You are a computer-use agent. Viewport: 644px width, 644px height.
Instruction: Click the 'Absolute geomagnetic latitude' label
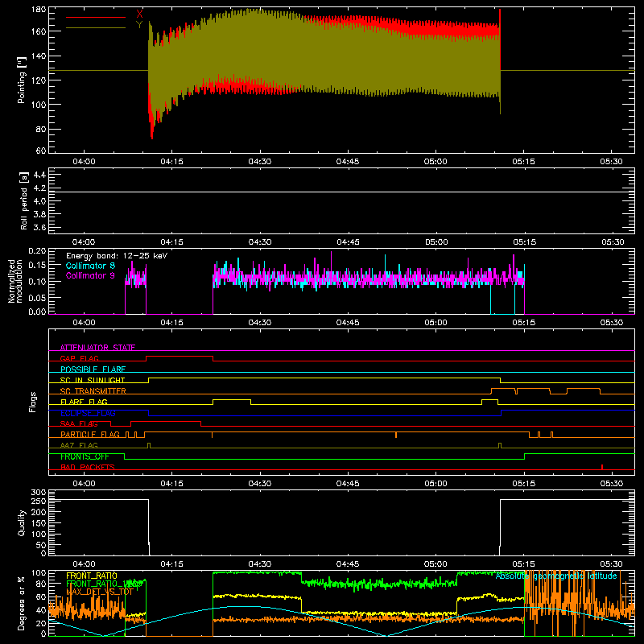click(556, 576)
